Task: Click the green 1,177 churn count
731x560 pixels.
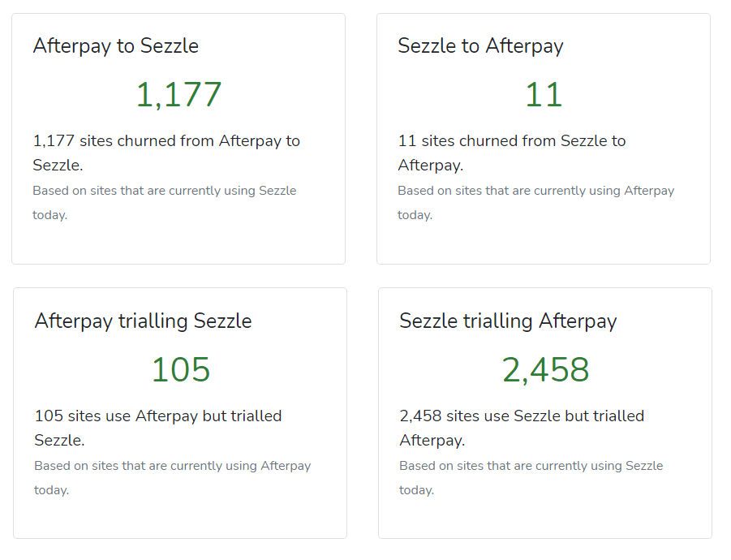Action: click(178, 95)
